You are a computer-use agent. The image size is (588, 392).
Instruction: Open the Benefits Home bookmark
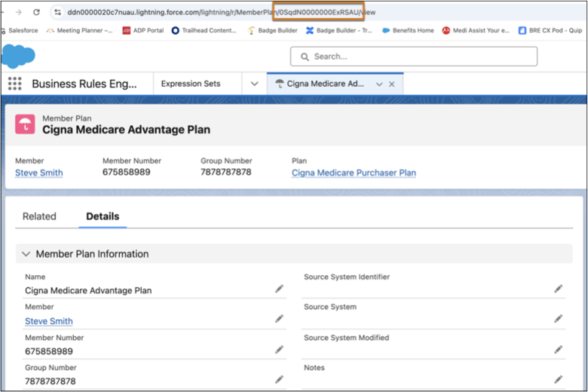pos(408,30)
